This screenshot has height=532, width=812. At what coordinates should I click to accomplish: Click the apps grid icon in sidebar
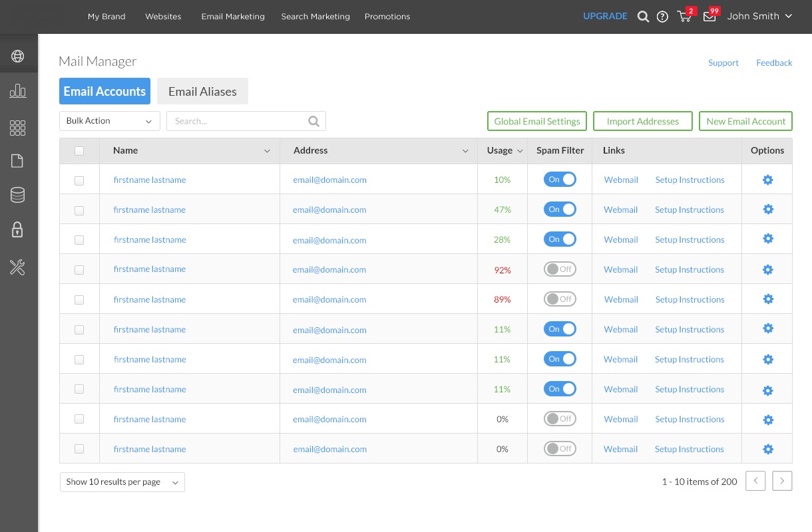[18, 128]
